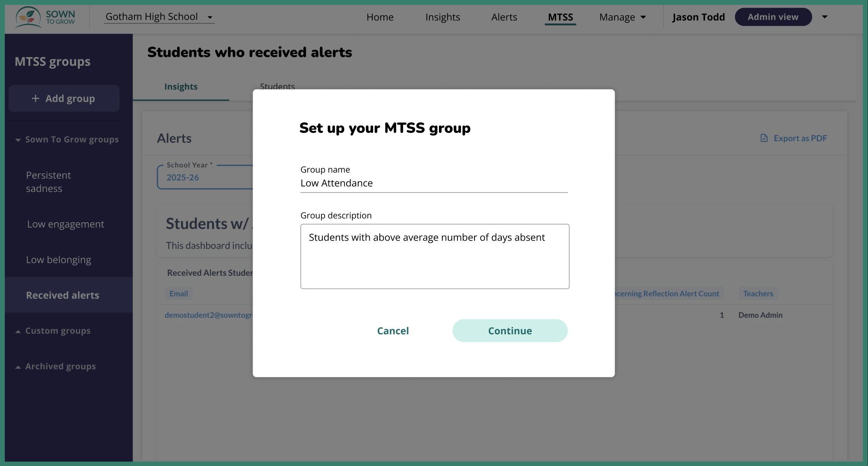This screenshot has width=868, height=466.
Task: Click the Admin view pill button
Action: [x=773, y=17]
